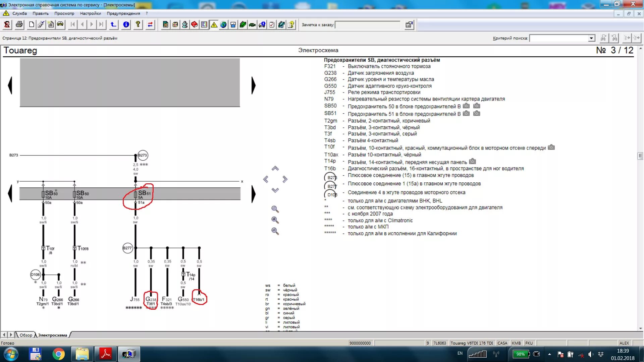Open the Windows Start menu
The image size is (644, 362).
point(11,354)
